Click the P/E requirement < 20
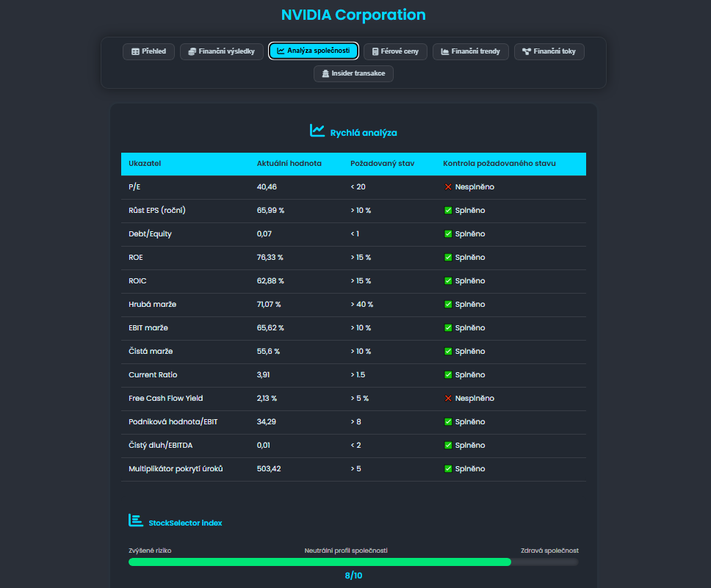Screen dimensions: 711x588 [358, 186]
